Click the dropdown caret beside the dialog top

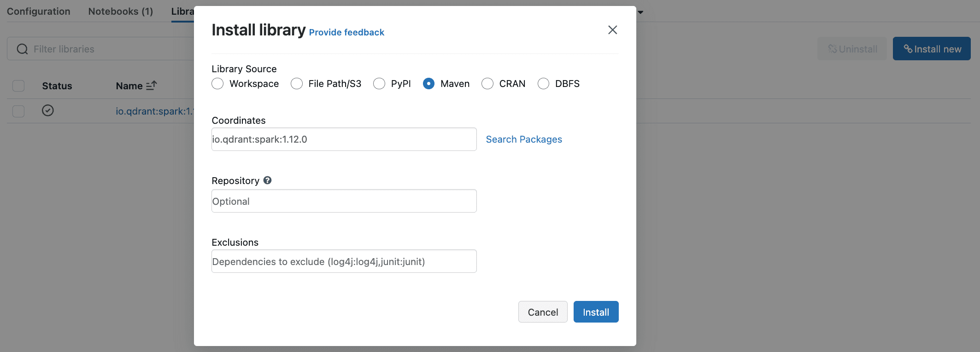click(640, 12)
